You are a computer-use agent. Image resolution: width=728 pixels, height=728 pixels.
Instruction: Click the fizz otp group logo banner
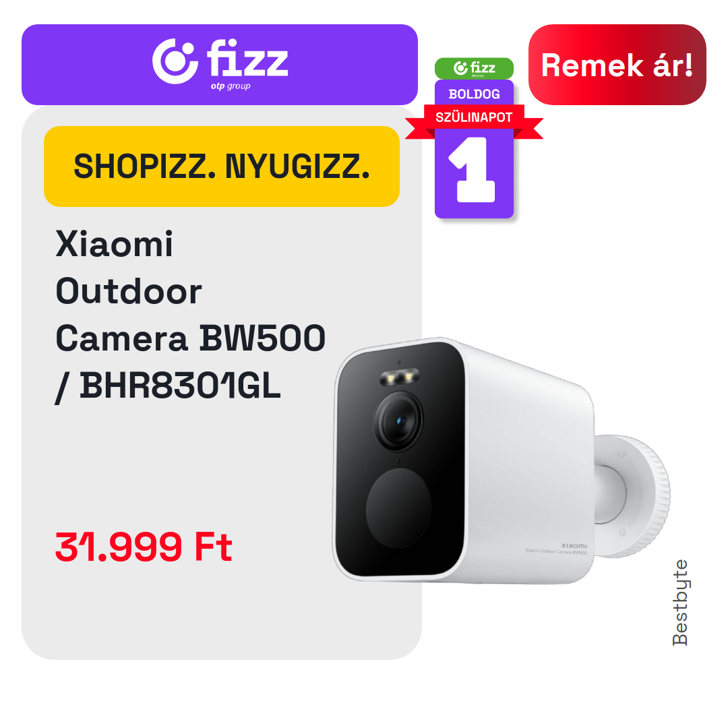(x=220, y=65)
